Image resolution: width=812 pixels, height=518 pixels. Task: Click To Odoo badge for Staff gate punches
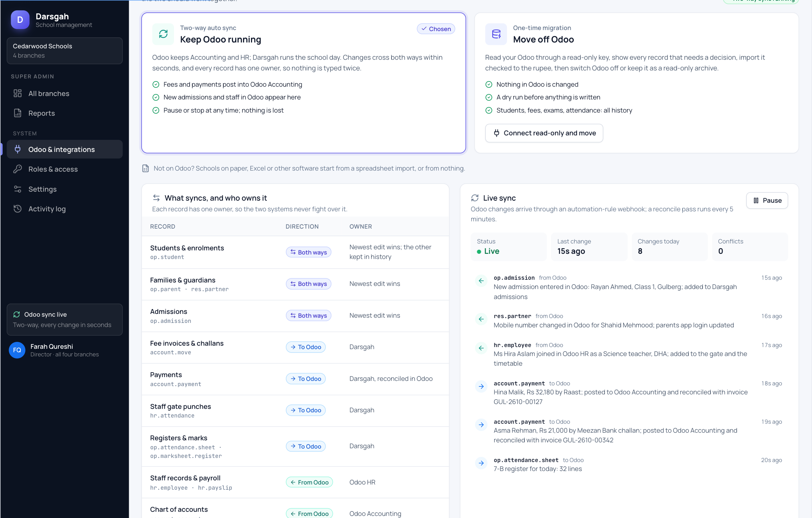pos(306,410)
